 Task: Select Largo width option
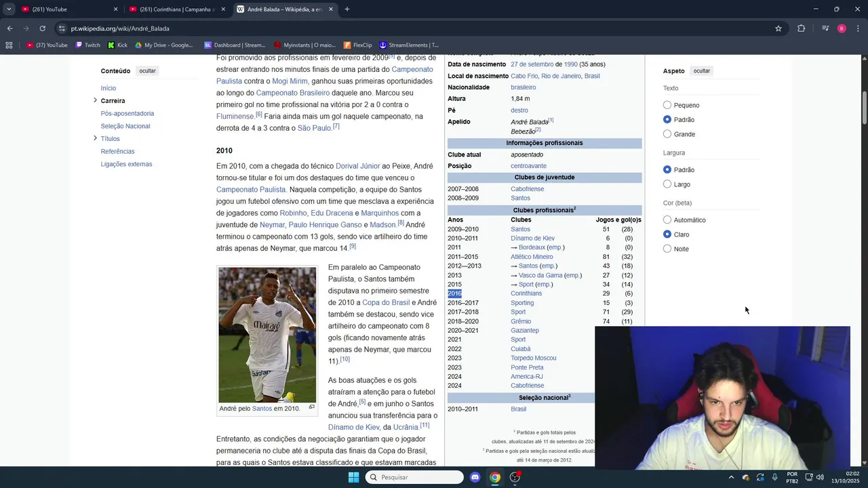(x=667, y=184)
